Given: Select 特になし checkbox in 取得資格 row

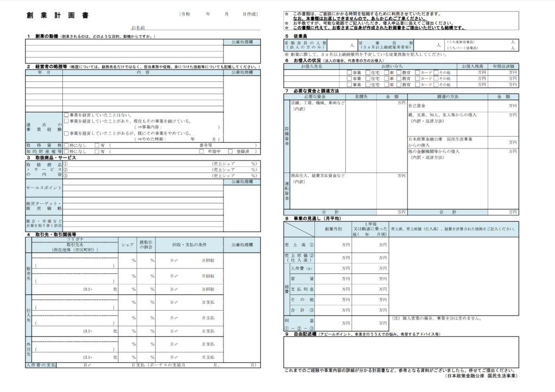Looking at the screenshot, I should (66, 145).
